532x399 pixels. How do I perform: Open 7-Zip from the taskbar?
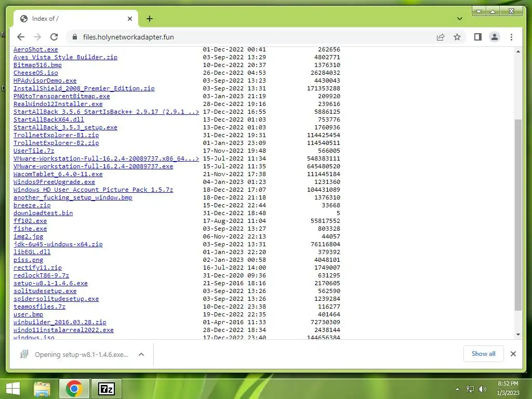click(x=107, y=389)
